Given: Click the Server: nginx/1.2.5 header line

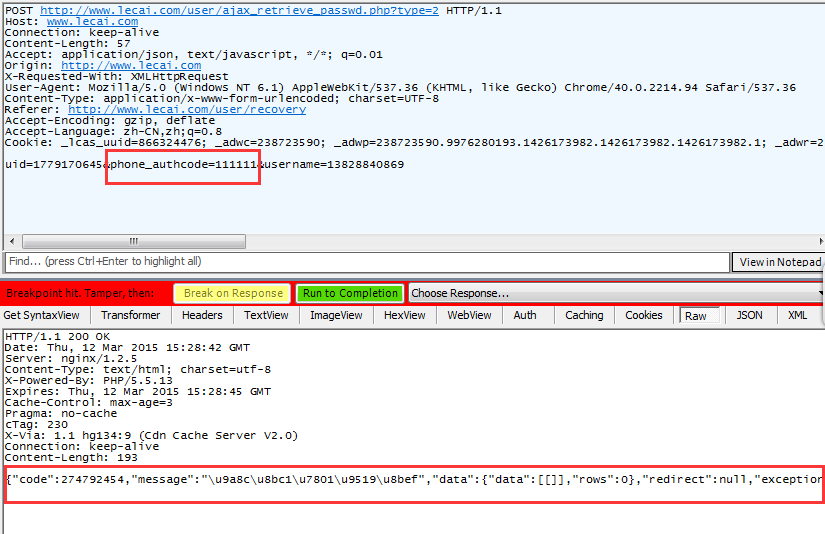Looking at the screenshot, I should pyautogui.click(x=71, y=359).
